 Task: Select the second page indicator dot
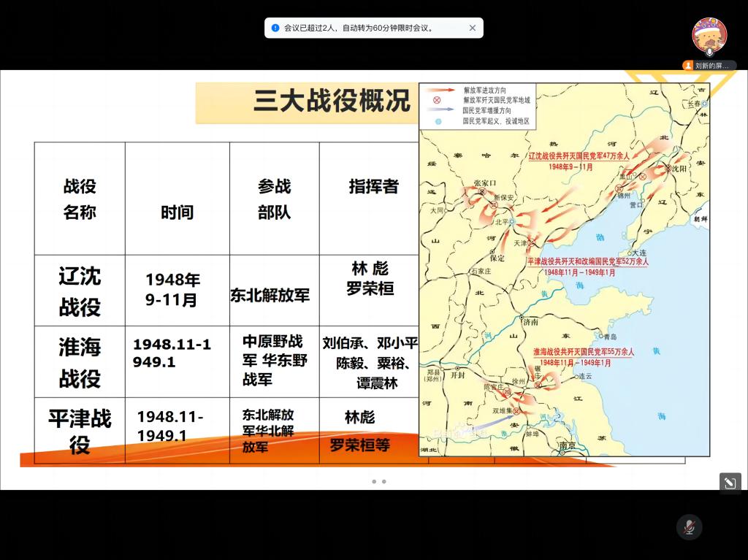[384, 482]
